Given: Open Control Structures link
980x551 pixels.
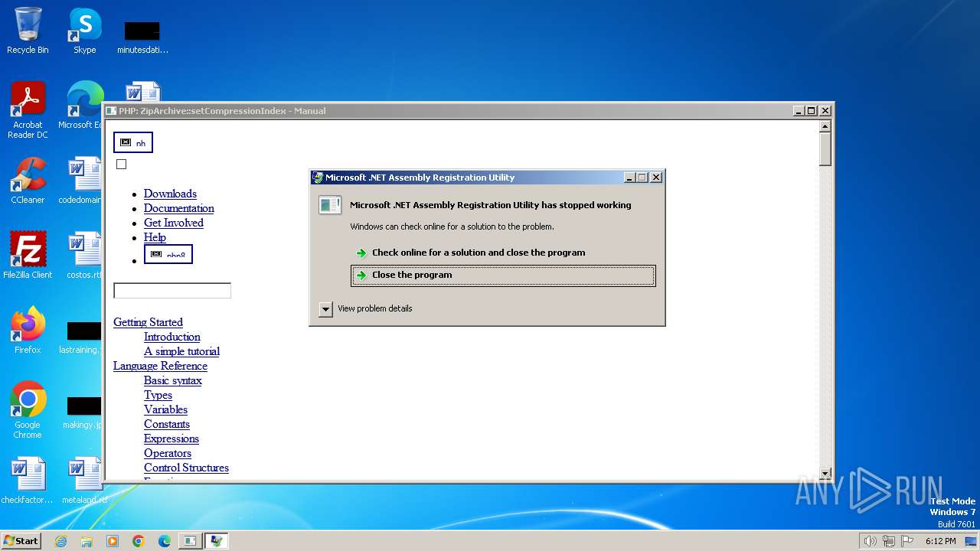Looking at the screenshot, I should pos(186,468).
